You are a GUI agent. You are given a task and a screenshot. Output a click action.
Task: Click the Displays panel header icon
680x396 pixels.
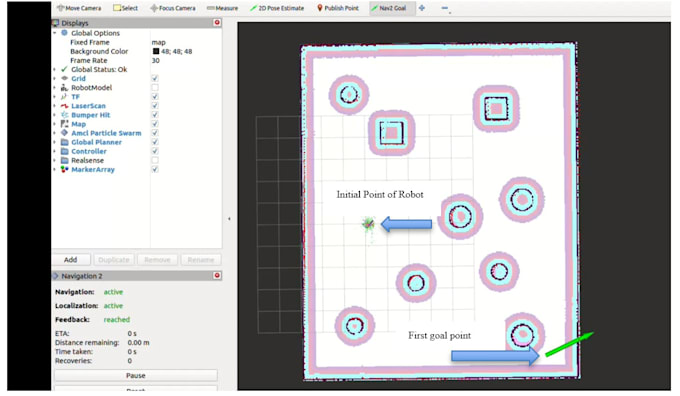click(x=56, y=23)
